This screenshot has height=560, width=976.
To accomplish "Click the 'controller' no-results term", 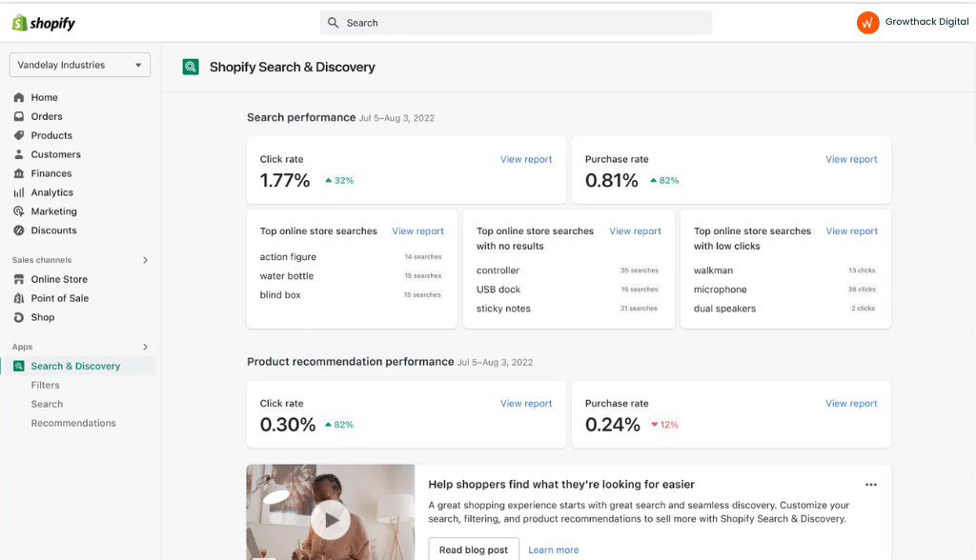I will click(498, 270).
